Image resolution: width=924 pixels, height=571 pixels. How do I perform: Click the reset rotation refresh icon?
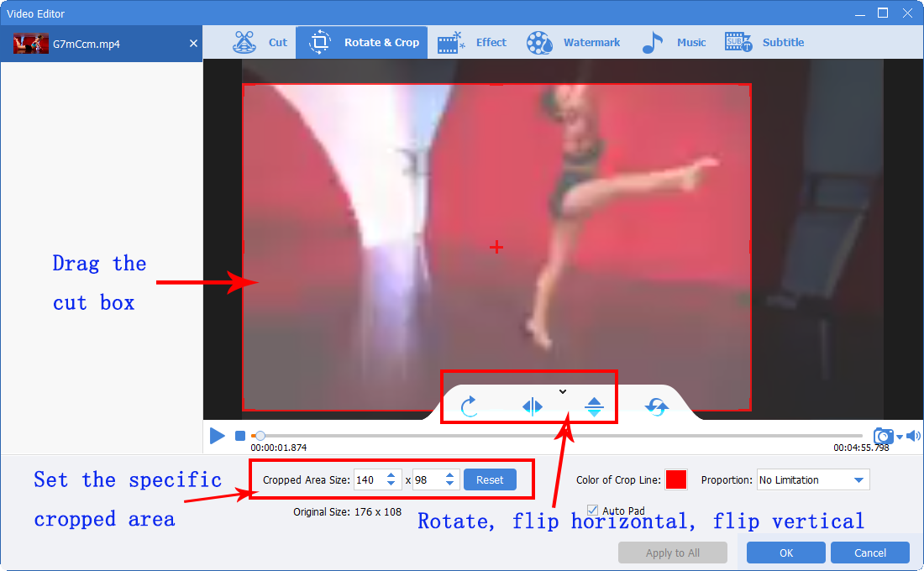click(x=656, y=407)
